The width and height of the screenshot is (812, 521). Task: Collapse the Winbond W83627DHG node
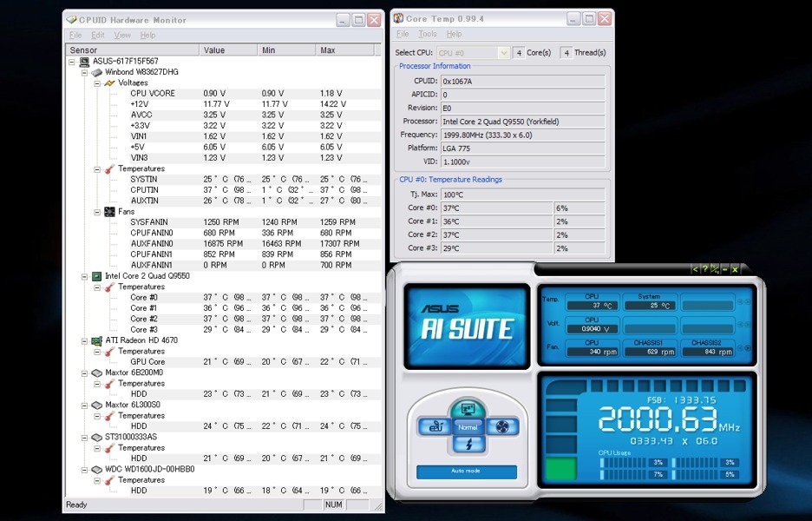tap(84, 73)
